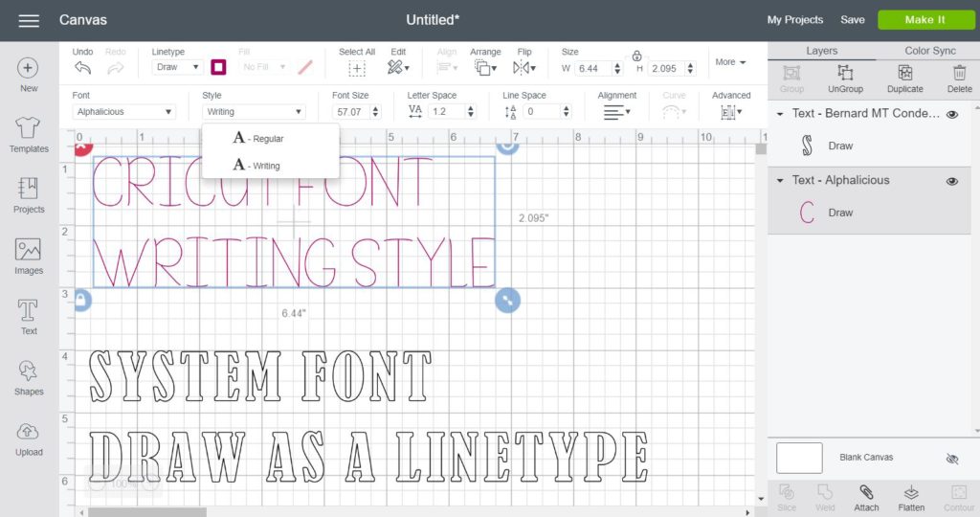Adjust the Line Space stepper
Screen dimensions: 980x517
(566, 112)
